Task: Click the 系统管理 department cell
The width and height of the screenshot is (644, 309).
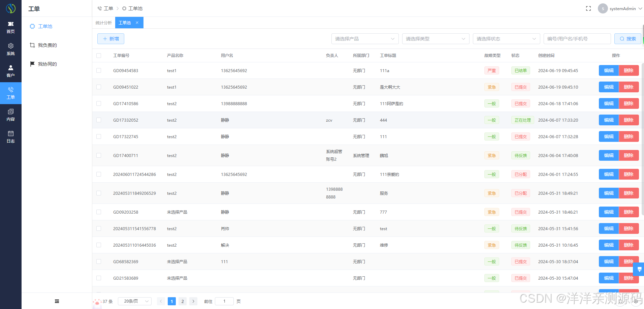Action: (361, 155)
